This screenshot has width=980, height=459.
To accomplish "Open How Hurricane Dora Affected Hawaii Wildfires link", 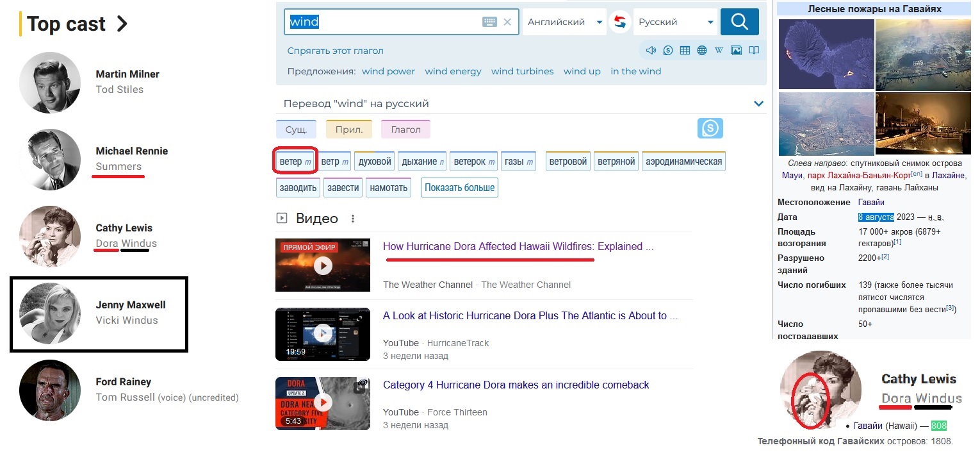I will pyautogui.click(x=518, y=246).
